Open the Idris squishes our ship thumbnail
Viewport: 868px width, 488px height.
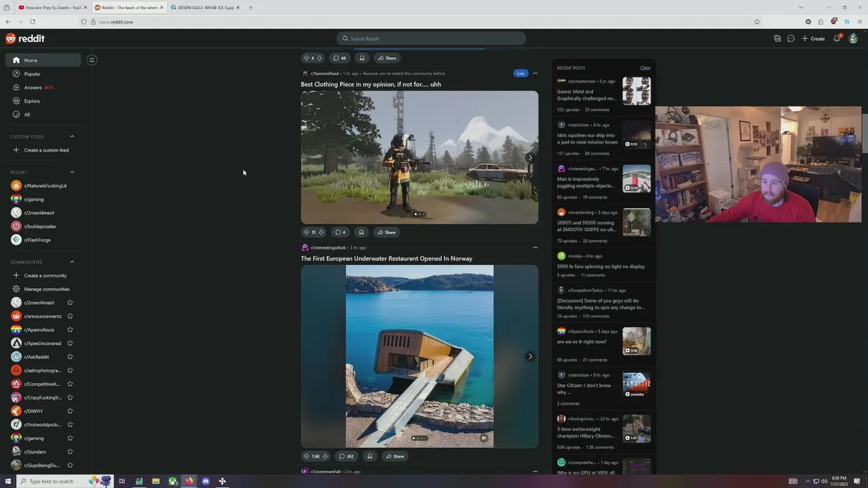pyautogui.click(x=636, y=135)
